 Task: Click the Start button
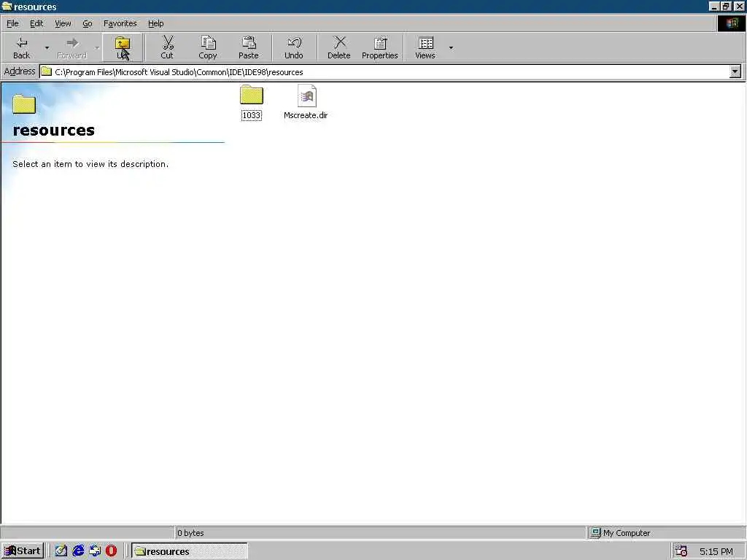(23, 551)
